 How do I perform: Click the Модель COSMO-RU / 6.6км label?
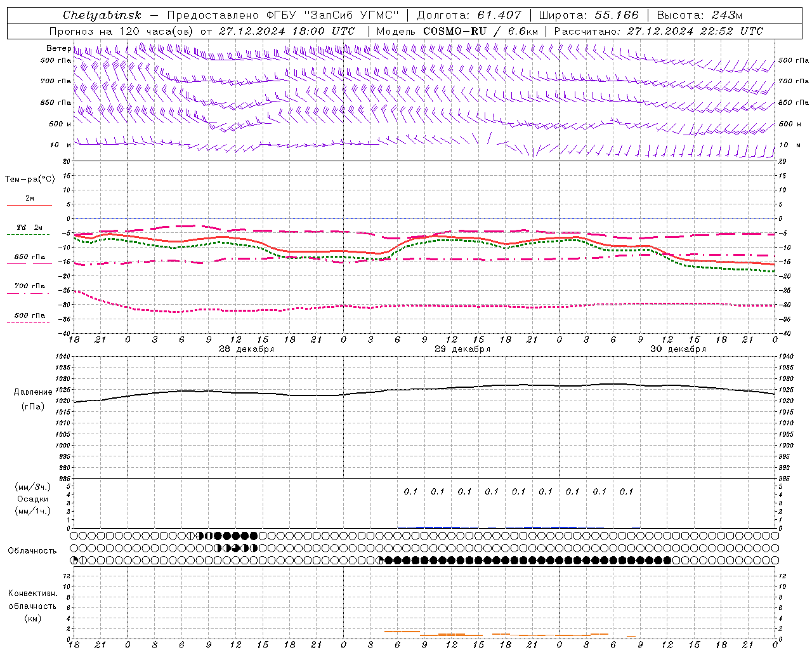pos(457,31)
